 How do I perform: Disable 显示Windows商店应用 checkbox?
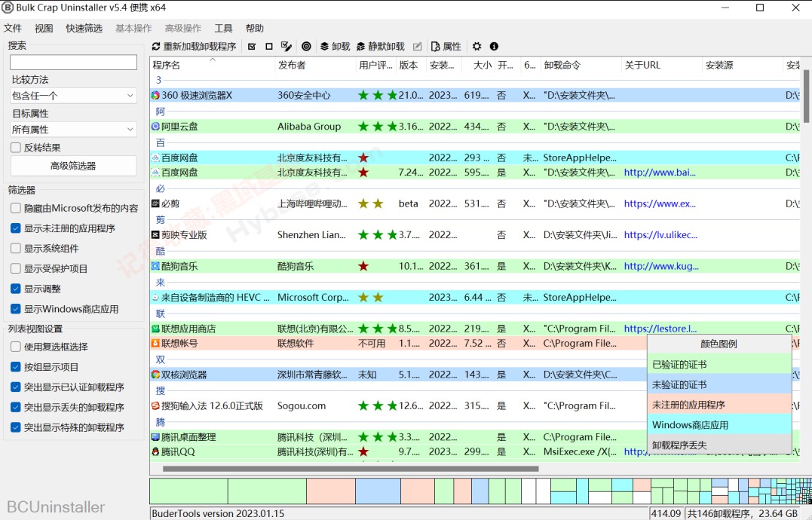[16, 309]
